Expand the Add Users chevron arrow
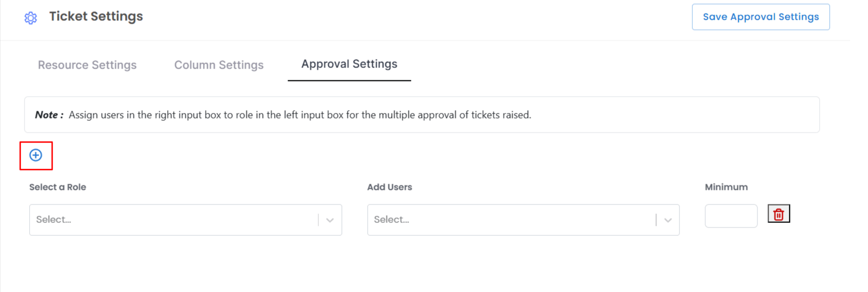868x292 pixels. (668, 220)
